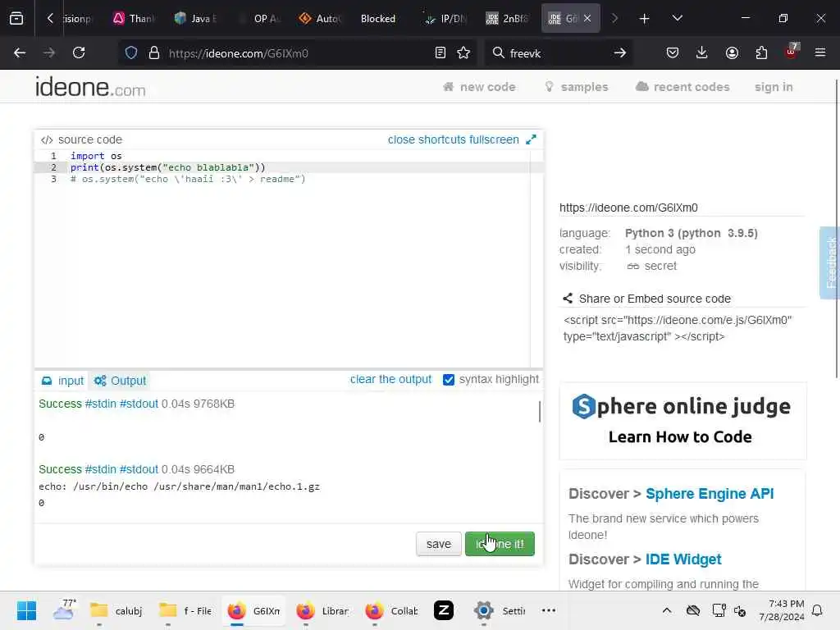Click the https://ideone.com/G6IXm0 link text
The height and width of the screenshot is (630, 840).
coord(628,208)
